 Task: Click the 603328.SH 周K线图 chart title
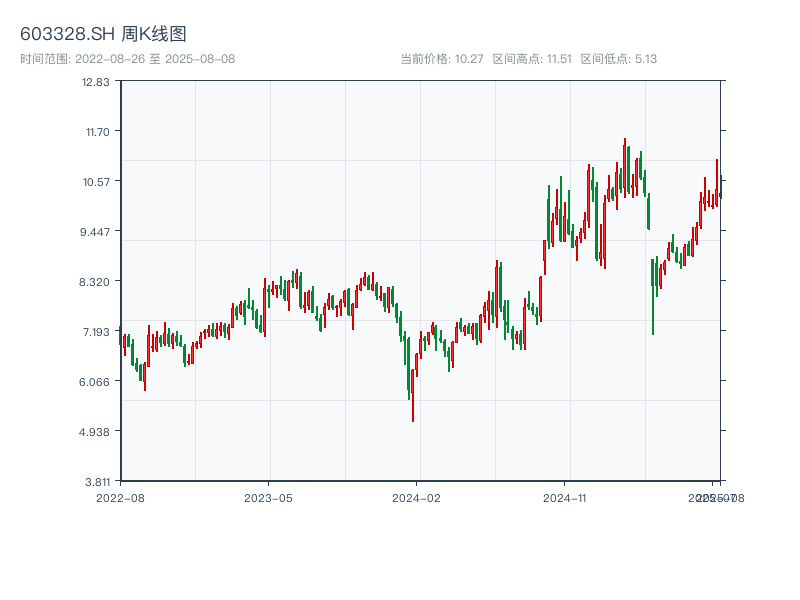click(x=103, y=35)
